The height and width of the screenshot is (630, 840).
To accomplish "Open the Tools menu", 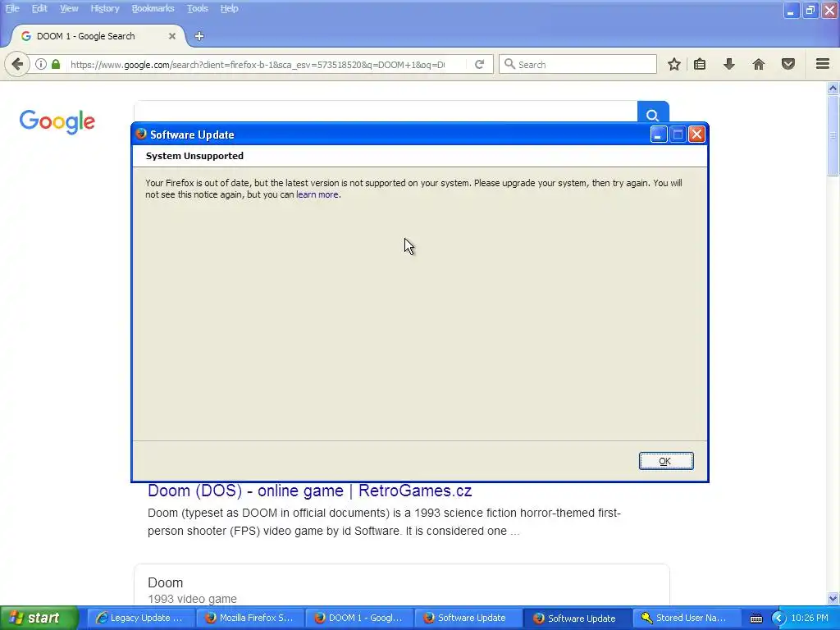I will tap(197, 8).
